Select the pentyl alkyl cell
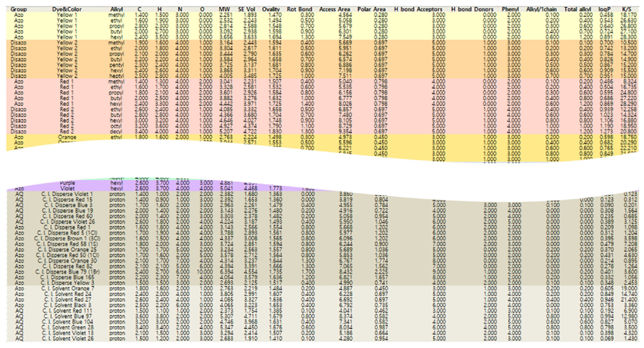 pos(117,65)
